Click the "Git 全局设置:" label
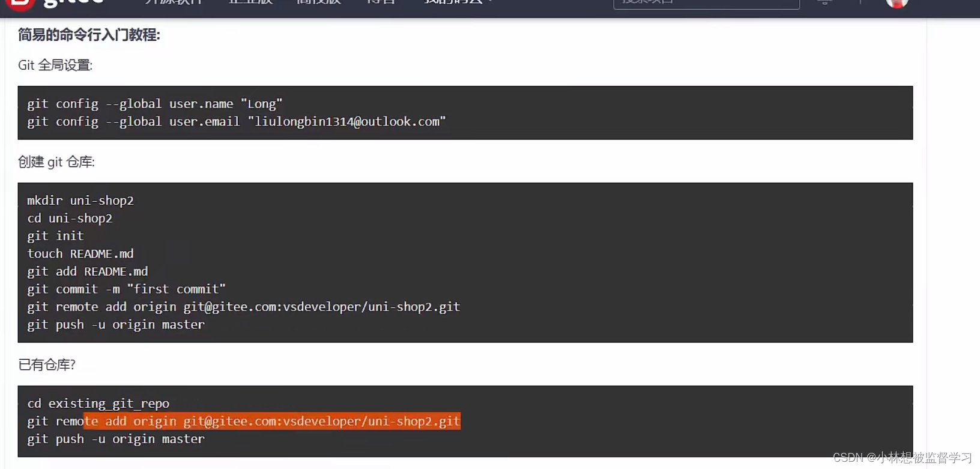Image resolution: width=980 pixels, height=469 pixels. click(x=55, y=65)
